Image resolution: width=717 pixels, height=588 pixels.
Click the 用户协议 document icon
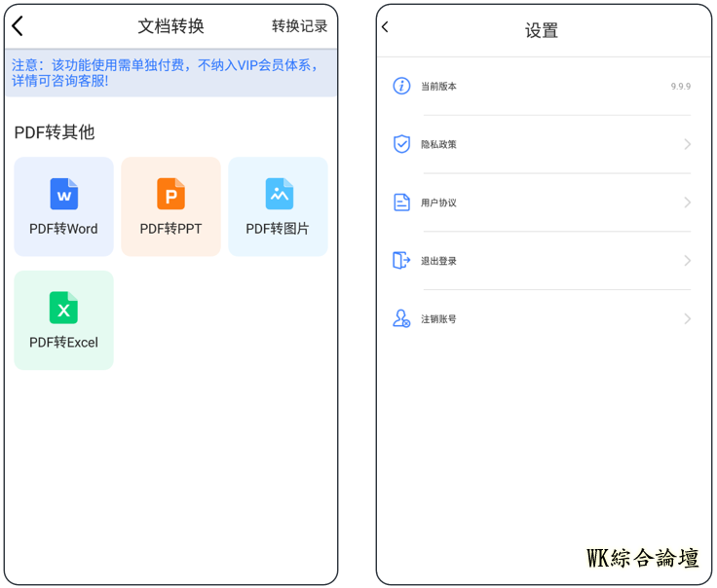pyautogui.click(x=401, y=202)
